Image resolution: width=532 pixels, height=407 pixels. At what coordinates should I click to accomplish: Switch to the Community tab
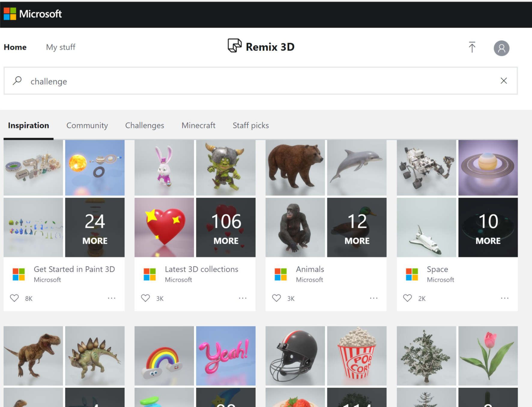click(87, 125)
